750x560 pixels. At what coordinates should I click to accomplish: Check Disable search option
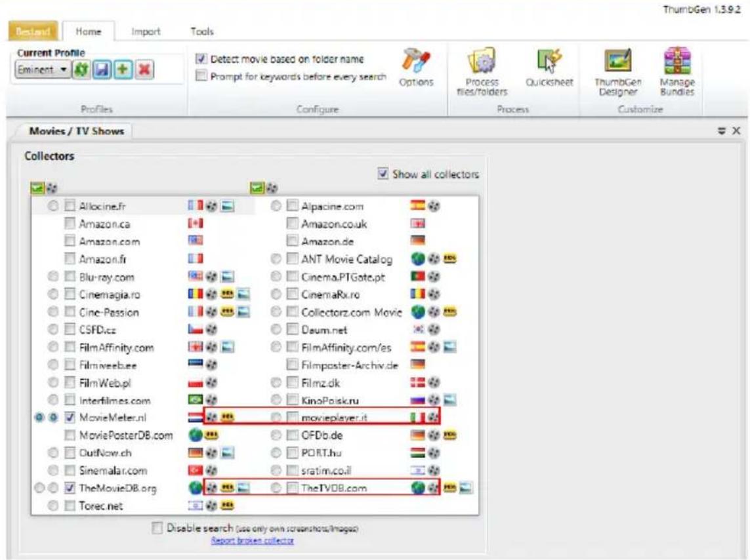pyautogui.click(x=157, y=528)
